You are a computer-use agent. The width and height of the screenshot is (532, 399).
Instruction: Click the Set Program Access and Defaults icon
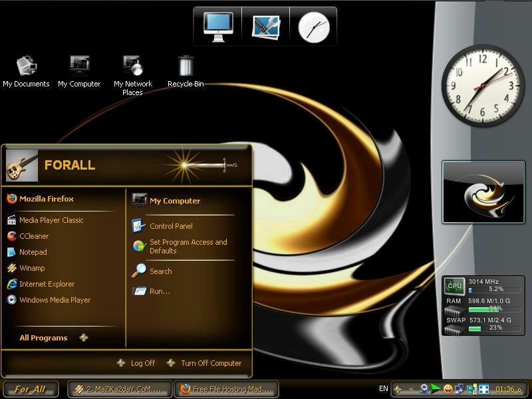[139, 246]
